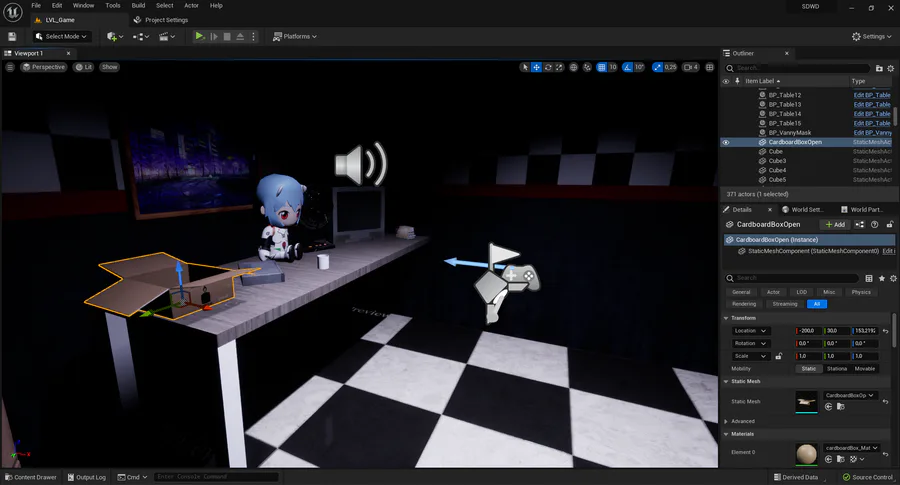Open Details panel settings gear
Viewport: 900px width, 485px height.
tap(893, 278)
